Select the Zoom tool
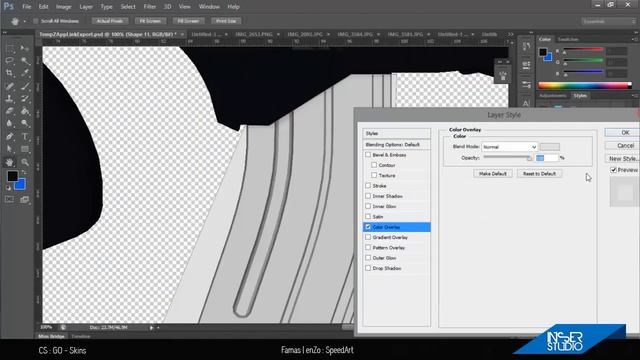Screen dimensions: 640x360 tap(25, 162)
